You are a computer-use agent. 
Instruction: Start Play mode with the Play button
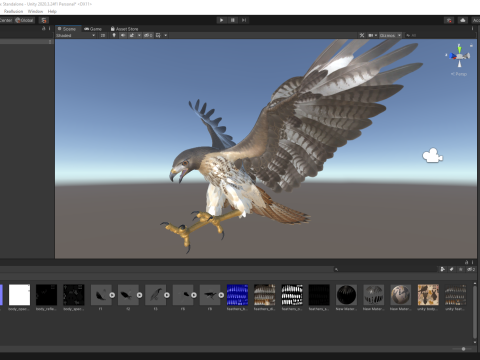pos(221,20)
